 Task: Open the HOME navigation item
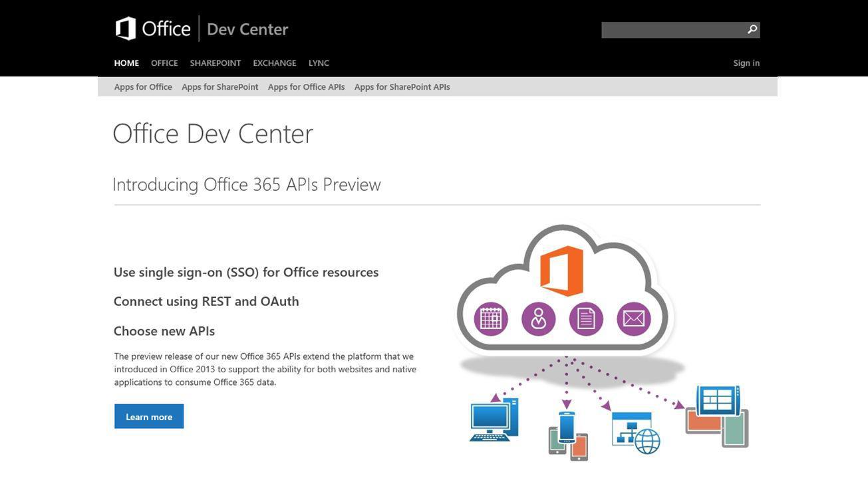pyautogui.click(x=126, y=63)
